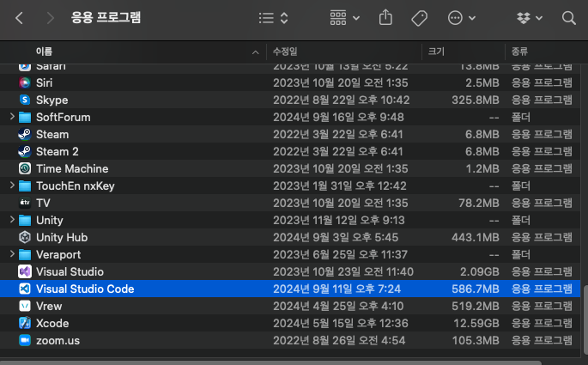Select the Xcode app icon
Viewport: 588px width, 365px height.
point(25,324)
